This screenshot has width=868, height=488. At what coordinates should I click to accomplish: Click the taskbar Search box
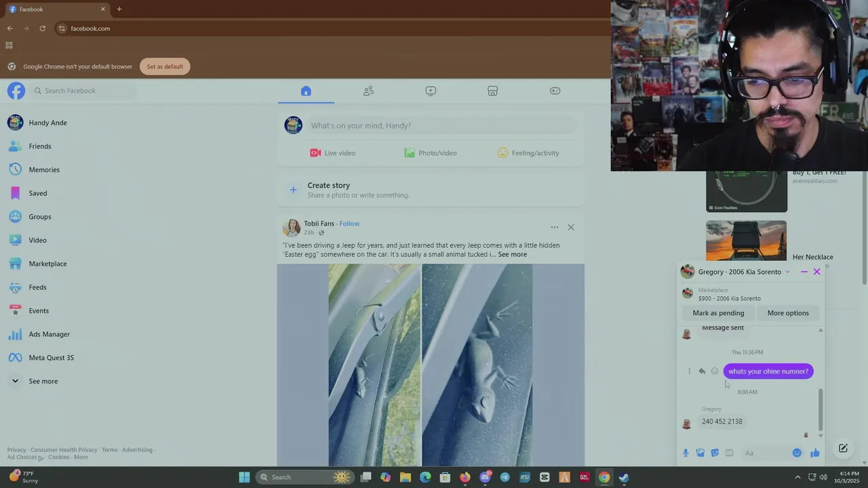[x=305, y=477]
